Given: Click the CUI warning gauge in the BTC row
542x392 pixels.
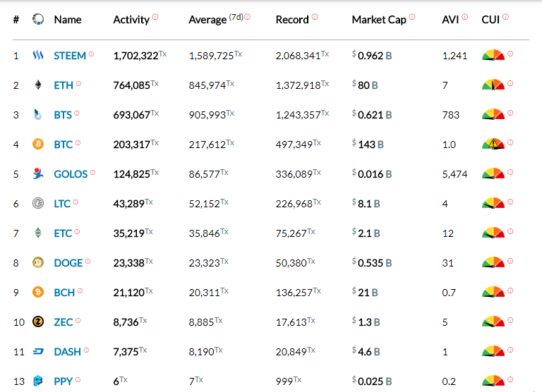Looking at the screenshot, I should pyautogui.click(x=493, y=144).
